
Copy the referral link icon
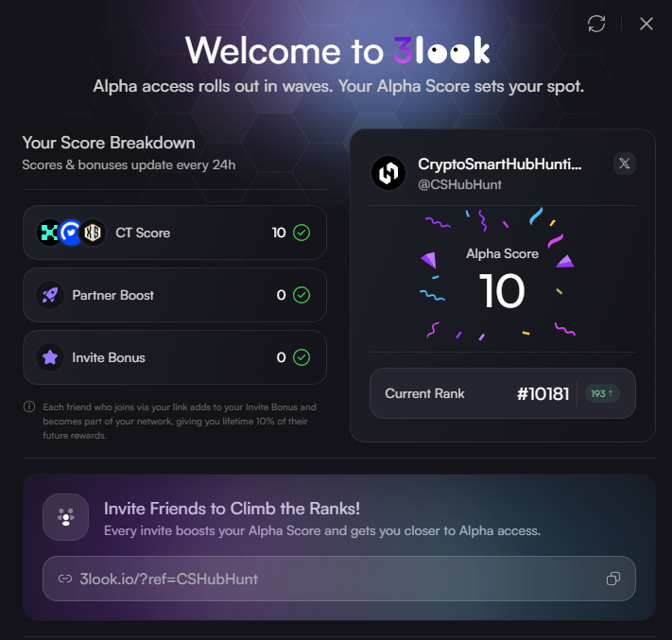pos(613,579)
